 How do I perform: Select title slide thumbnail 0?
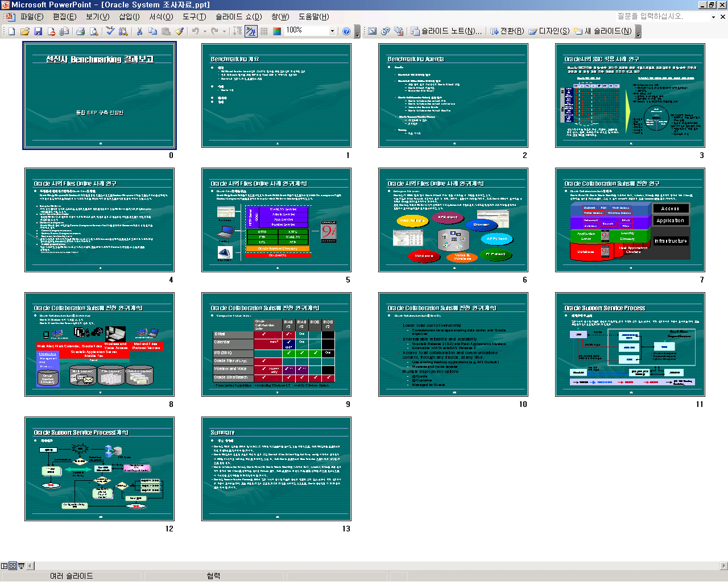pyautogui.click(x=100, y=95)
